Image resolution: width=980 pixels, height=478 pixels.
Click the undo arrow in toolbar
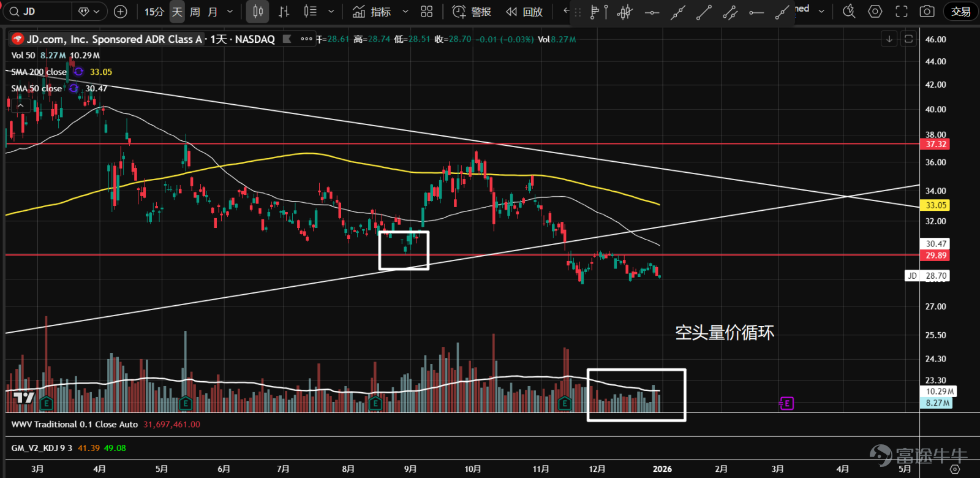pos(566,10)
